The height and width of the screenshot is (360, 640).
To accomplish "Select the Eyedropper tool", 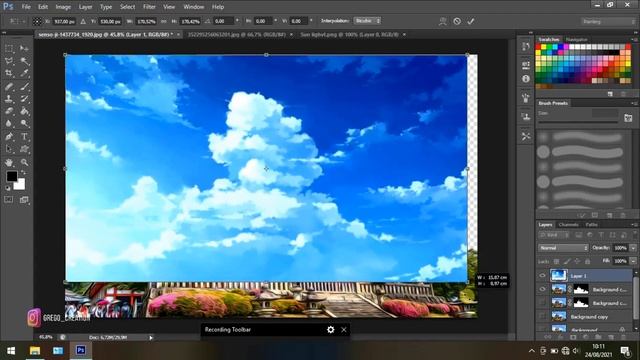I will pos(24,73).
